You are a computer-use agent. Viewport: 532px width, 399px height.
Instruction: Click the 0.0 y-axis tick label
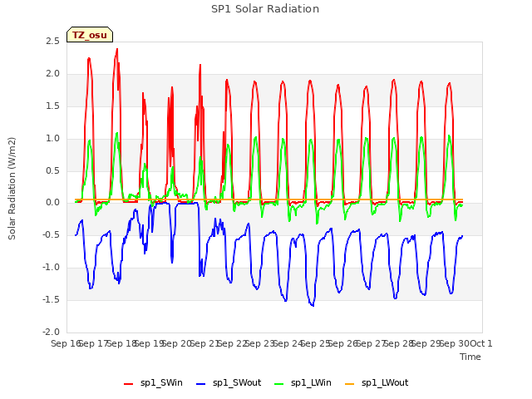(52, 203)
